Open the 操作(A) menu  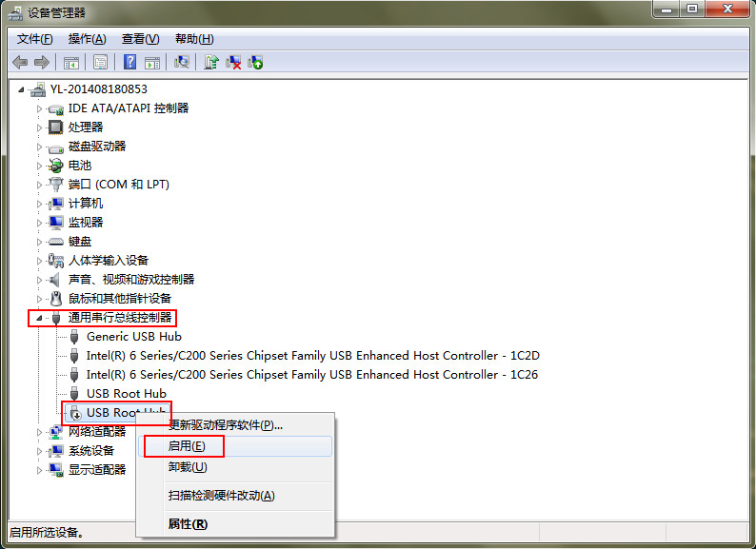tap(88, 39)
